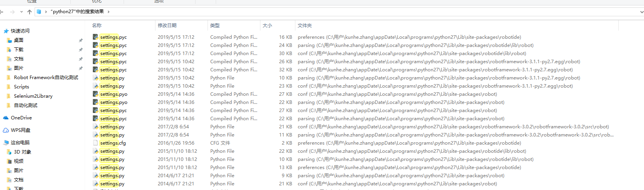
Task: Open pinned 文档 folder in Quick access
Action: coord(19,59)
